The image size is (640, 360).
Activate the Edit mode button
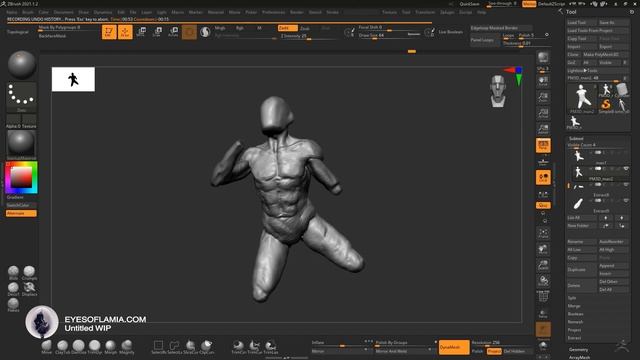[x=109, y=32]
